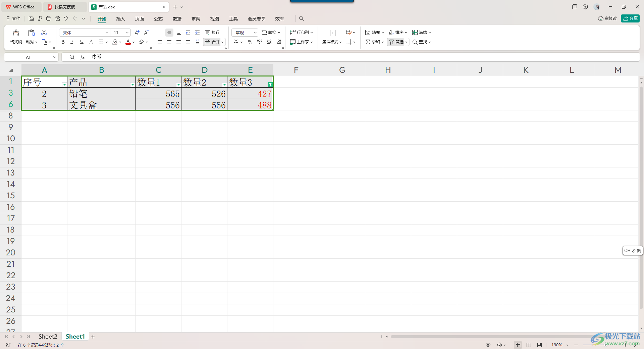Open the eye protection mode icon
644x349 pixels.
click(488, 345)
